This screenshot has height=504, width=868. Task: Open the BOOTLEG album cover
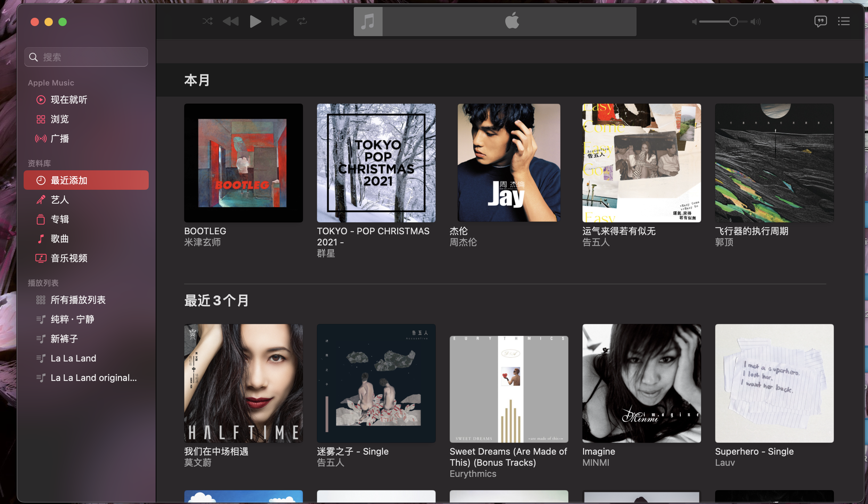tap(243, 163)
